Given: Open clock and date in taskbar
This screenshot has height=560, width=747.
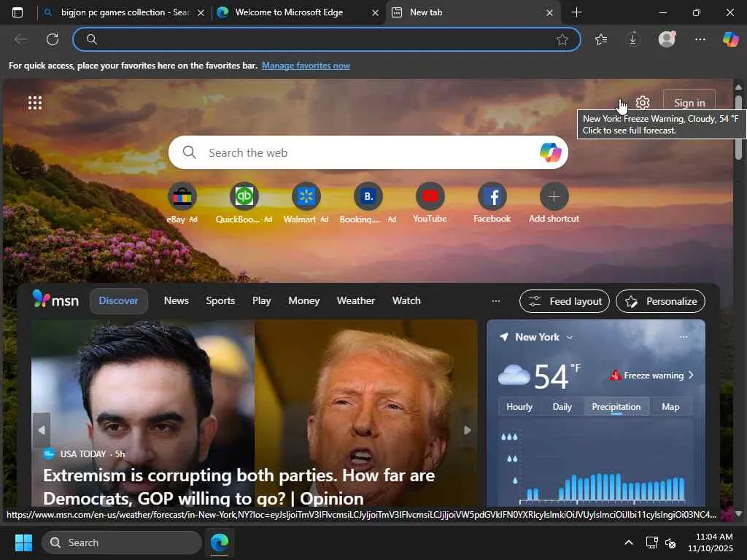Looking at the screenshot, I should click(711, 542).
